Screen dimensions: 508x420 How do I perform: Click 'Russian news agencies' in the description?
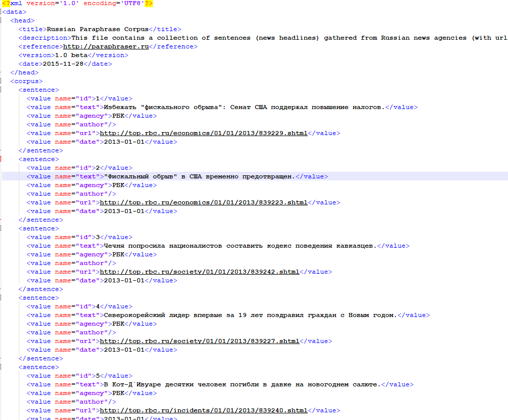coord(424,38)
